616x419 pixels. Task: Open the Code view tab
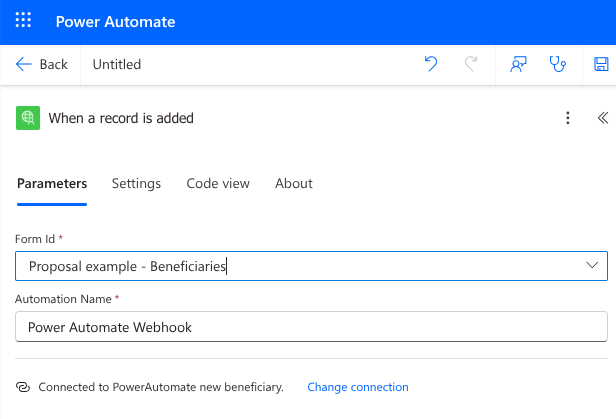tap(218, 184)
